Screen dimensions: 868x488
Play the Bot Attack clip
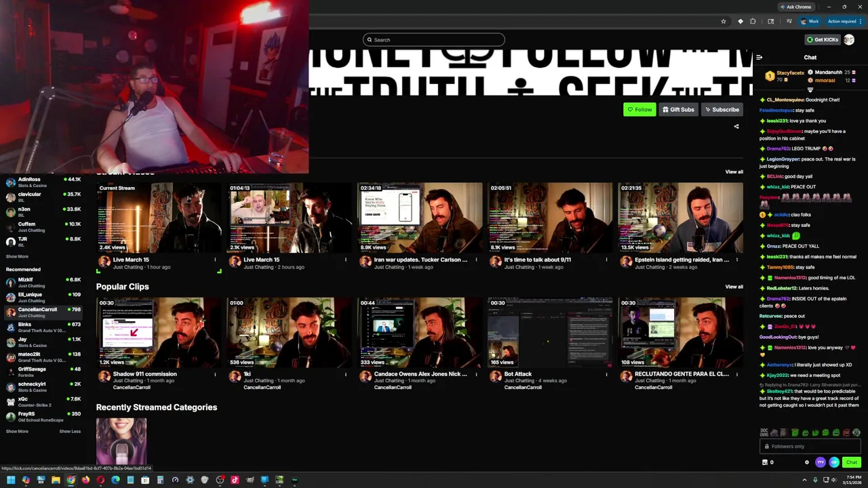pos(550,332)
